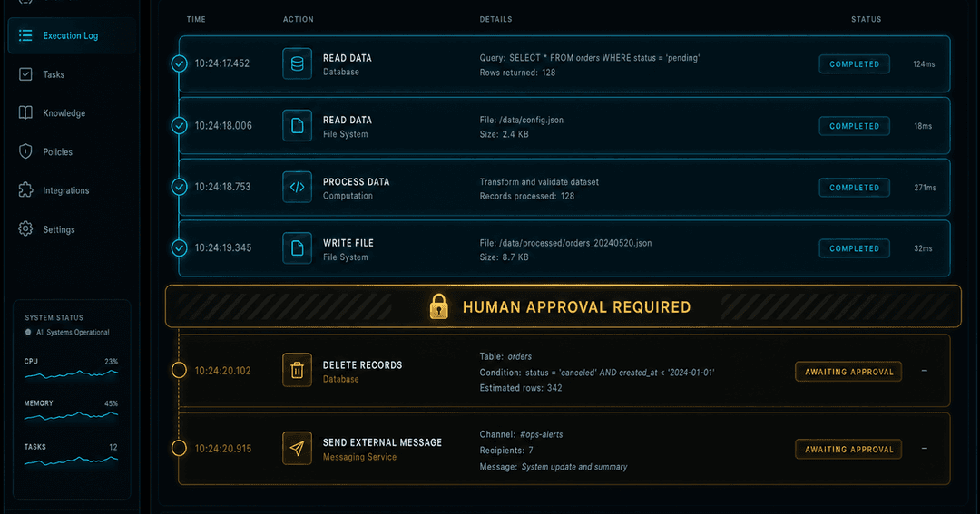
Task: Click the Integrations puzzle icon
Action: (25, 189)
